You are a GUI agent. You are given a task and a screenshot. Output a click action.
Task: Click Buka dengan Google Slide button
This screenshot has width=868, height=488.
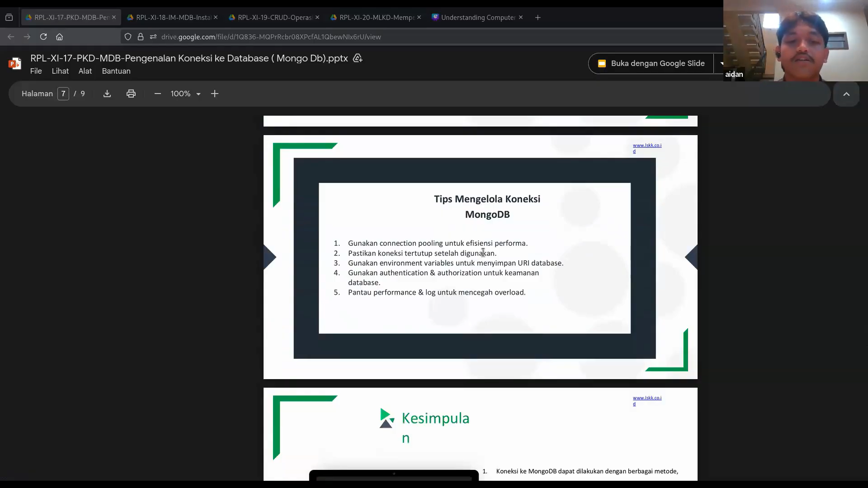click(651, 63)
